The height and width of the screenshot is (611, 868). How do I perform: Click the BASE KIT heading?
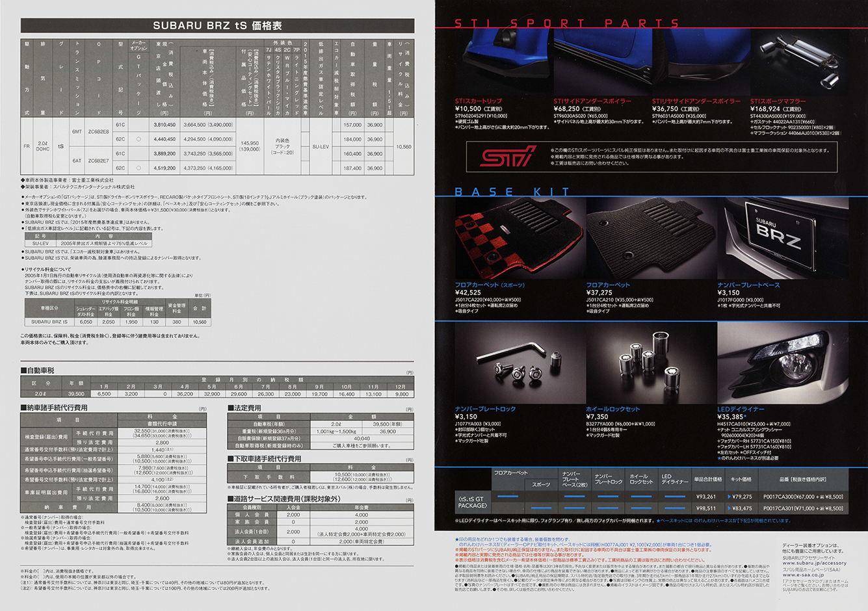[x=512, y=192]
